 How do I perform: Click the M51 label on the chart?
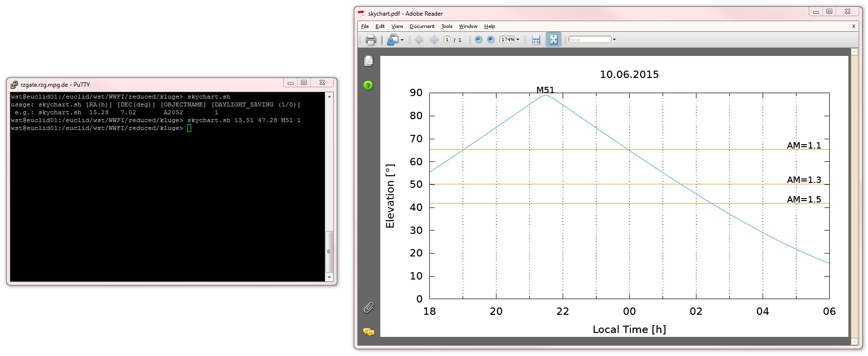(x=545, y=90)
